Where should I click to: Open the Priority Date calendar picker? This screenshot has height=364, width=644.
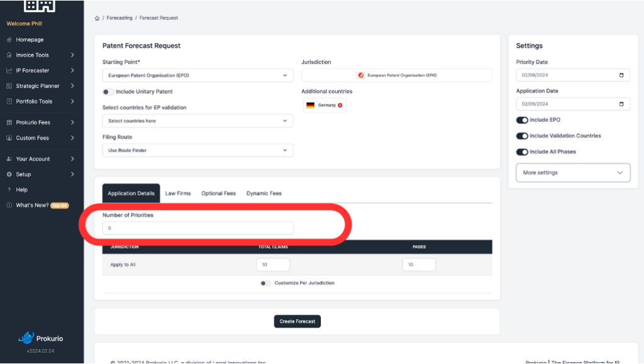(621, 75)
